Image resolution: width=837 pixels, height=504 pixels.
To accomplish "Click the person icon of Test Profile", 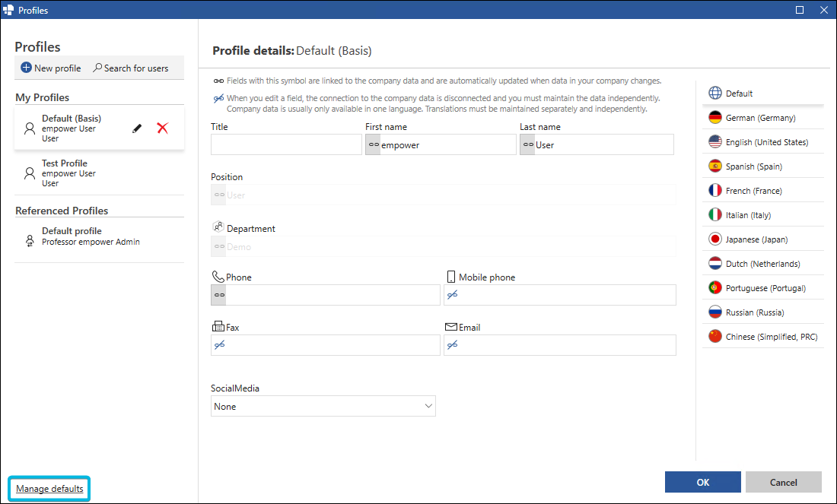I will [x=30, y=173].
